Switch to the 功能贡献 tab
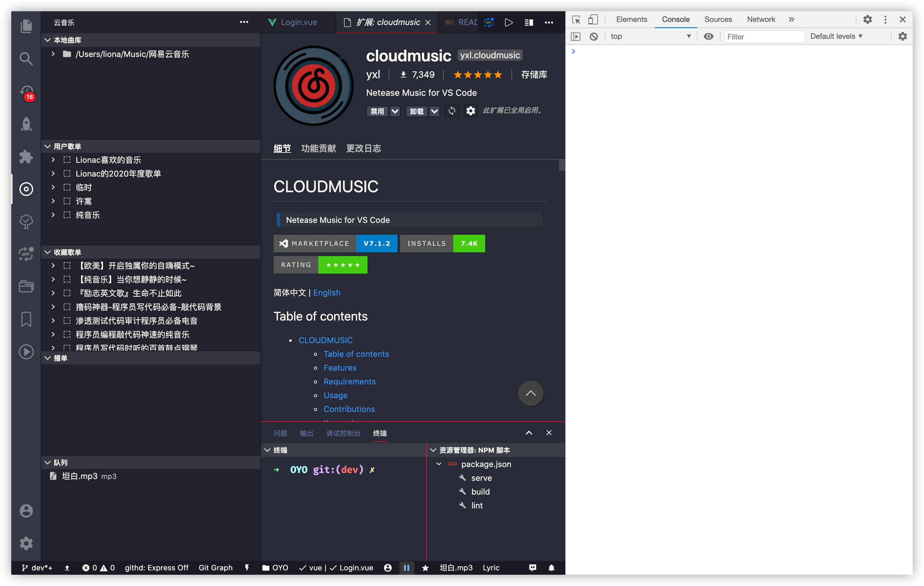Viewport: 924px width, 586px height. (x=319, y=148)
